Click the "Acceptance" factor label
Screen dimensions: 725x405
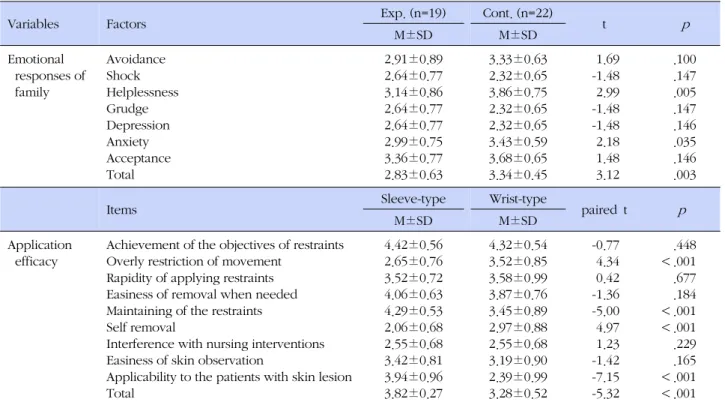(x=139, y=159)
